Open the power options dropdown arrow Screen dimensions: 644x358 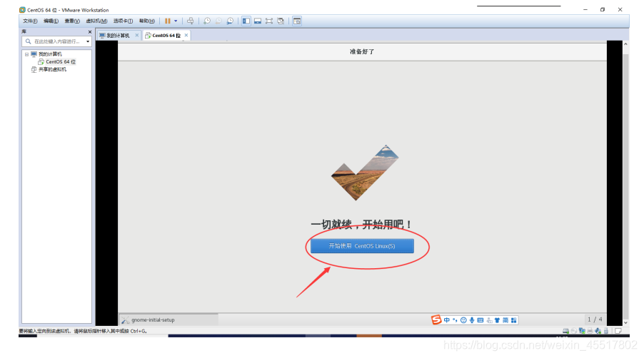click(x=176, y=21)
